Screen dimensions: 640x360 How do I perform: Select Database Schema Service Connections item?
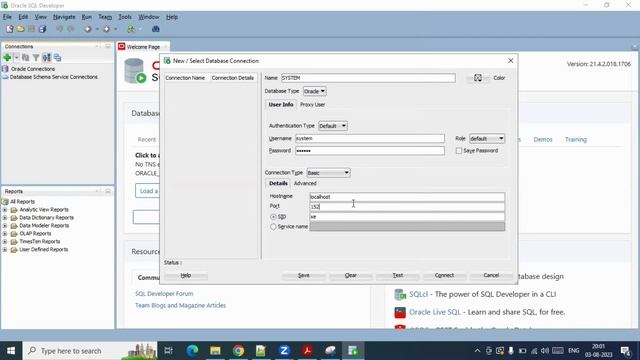[53, 77]
